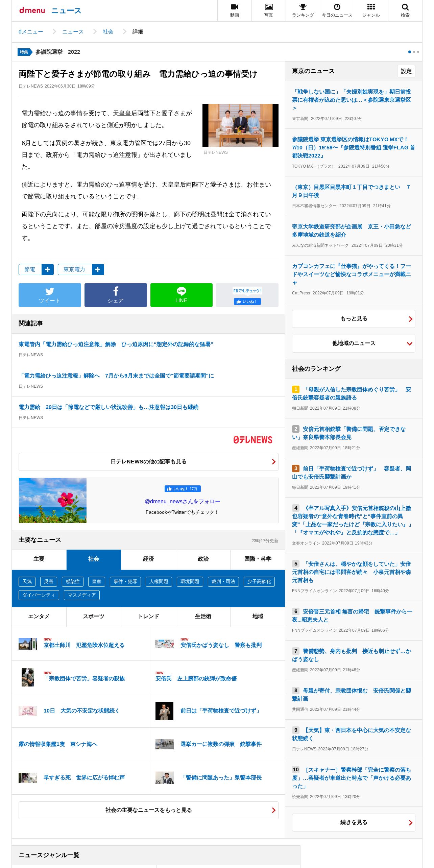Image resolution: width=434 pixels, height=868 pixels.
Task: Switch to the エンタメ news tab
Action: 39,617
